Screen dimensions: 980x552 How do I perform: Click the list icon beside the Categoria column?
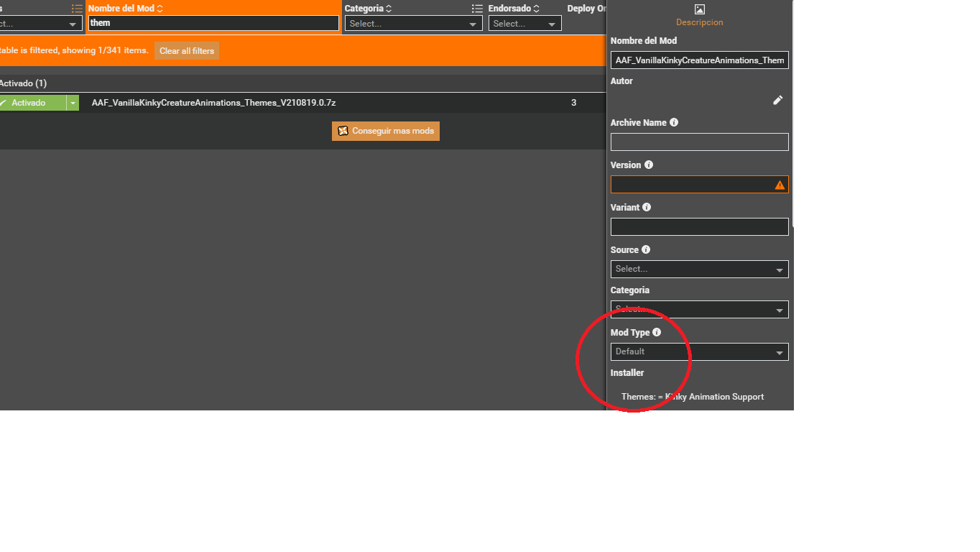[x=476, y=8]
